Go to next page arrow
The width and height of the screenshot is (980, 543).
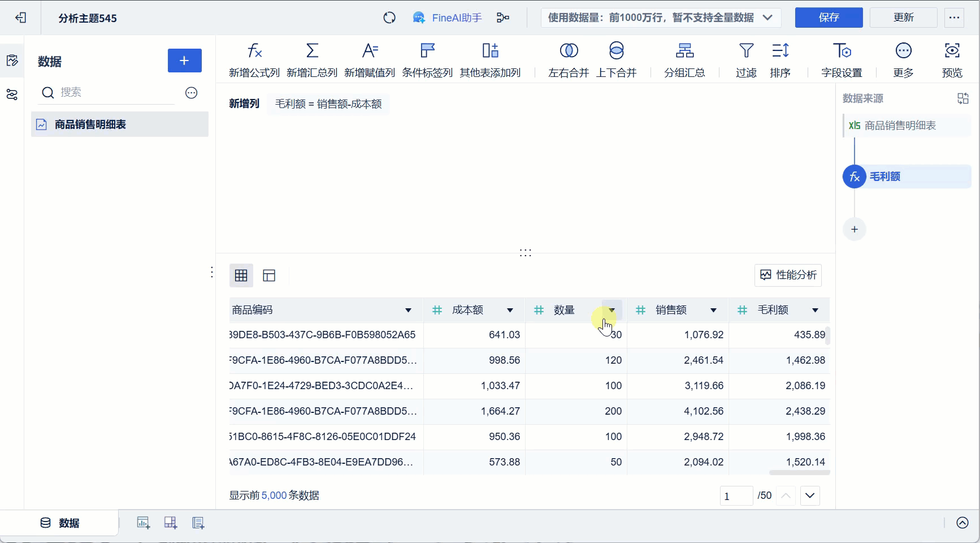click(810, 495)
